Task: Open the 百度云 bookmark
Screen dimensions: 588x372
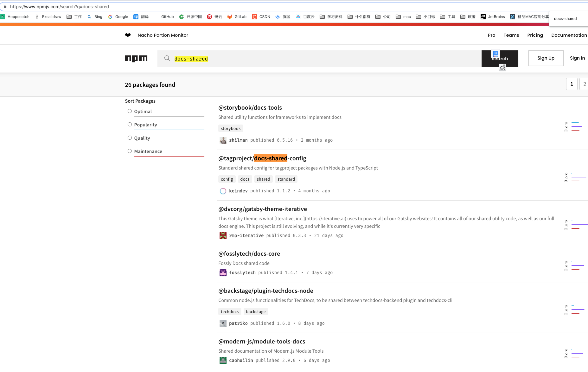Action: [305, 17]
